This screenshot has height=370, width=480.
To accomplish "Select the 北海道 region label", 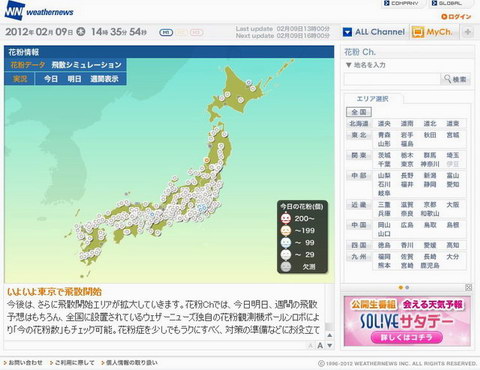I will coord(359,123).
